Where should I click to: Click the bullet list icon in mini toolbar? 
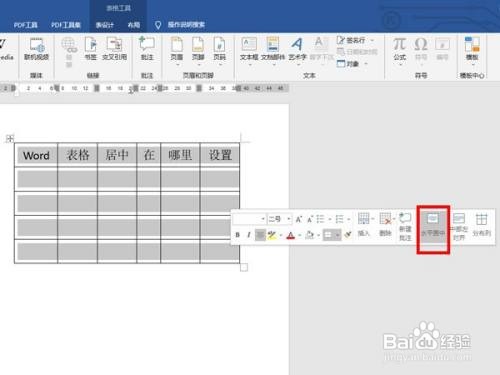pos(321,219)
